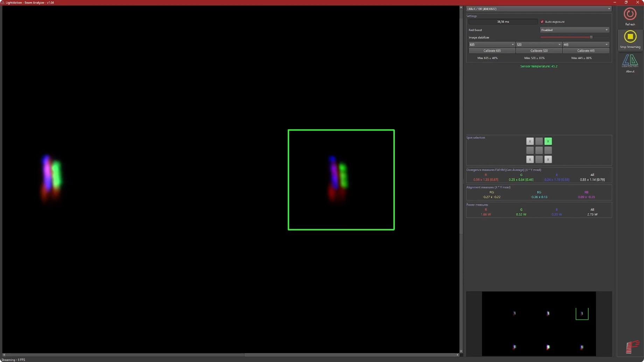
Task: Select the top-middle spot selection square
Action: tap(539, 141)
